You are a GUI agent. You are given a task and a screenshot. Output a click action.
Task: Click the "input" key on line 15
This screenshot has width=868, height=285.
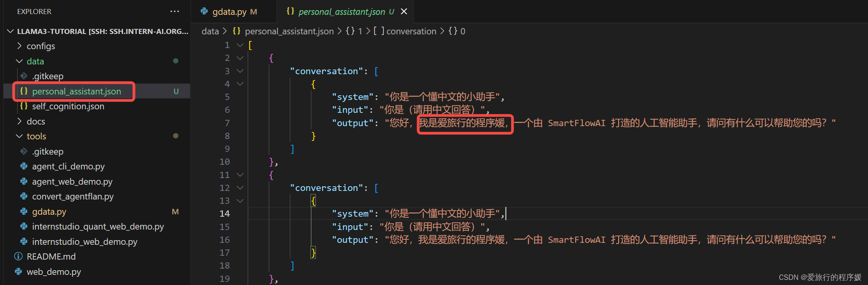pyautogui.click(x=350, y=227)
